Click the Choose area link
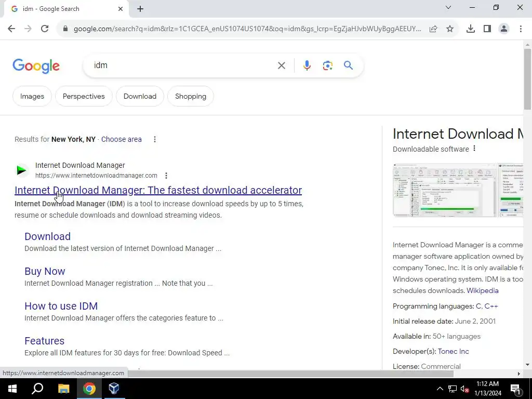Screen dimensions: 532x399 122,139
